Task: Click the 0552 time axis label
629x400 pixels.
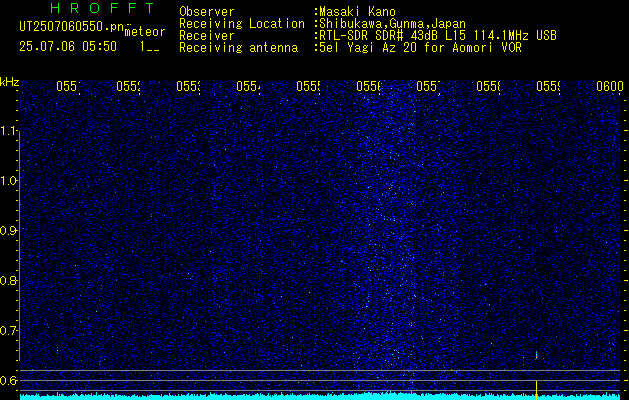Action: pos(128,86)
